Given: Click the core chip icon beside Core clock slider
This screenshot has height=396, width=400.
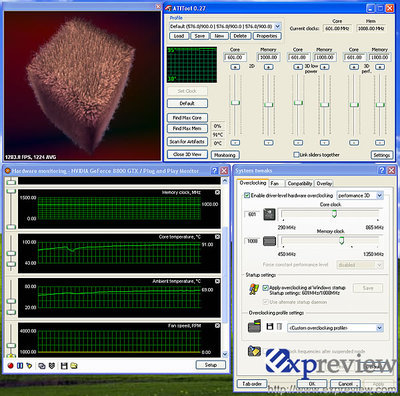Looking at the screenshot, I should click(269, 214).
